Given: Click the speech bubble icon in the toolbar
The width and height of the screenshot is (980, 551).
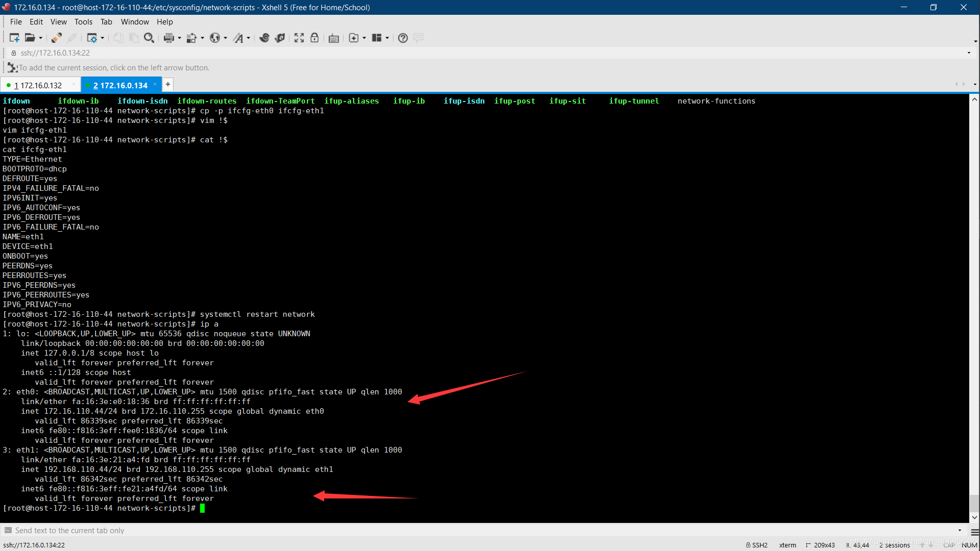Looking at the screenshot, I should 419,38.
